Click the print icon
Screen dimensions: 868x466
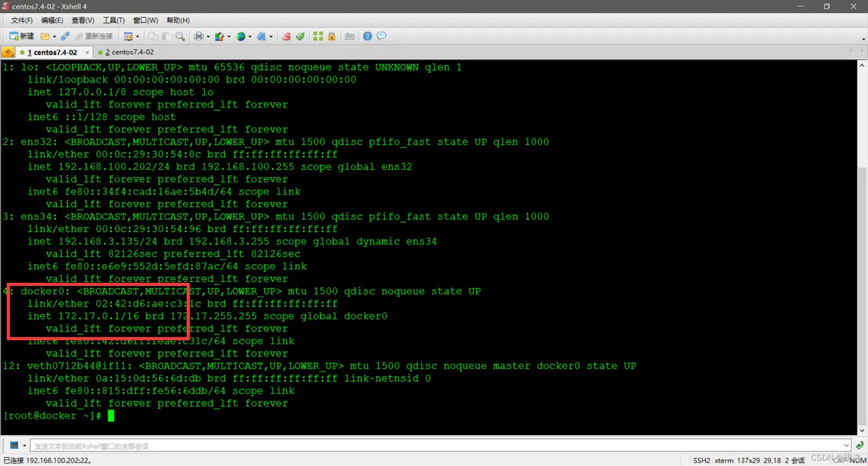[198, 36]
